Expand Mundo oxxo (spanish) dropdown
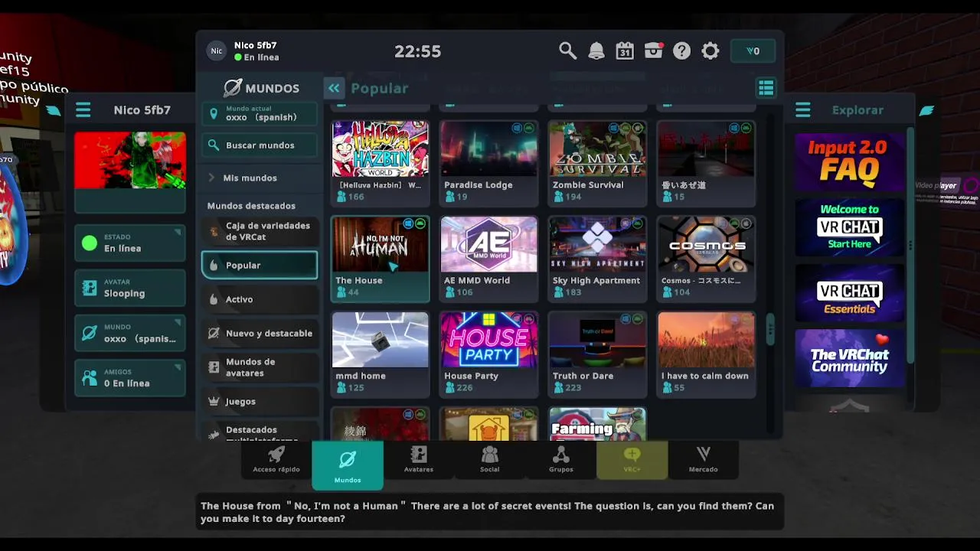The width and height of the screenshot is (980, 551). (130, 333)
